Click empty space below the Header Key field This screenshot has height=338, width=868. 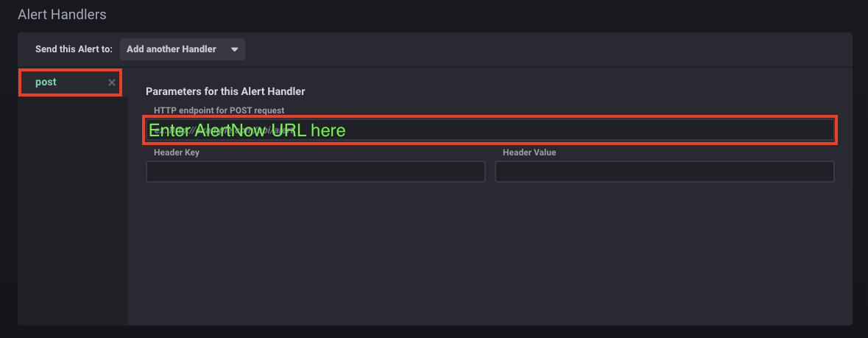315,243
